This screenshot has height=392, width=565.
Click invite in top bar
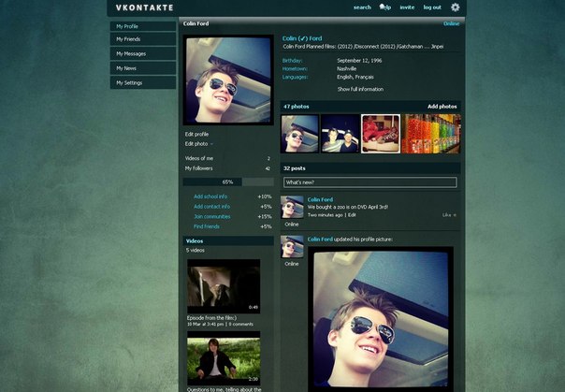(x=407, y=7)
